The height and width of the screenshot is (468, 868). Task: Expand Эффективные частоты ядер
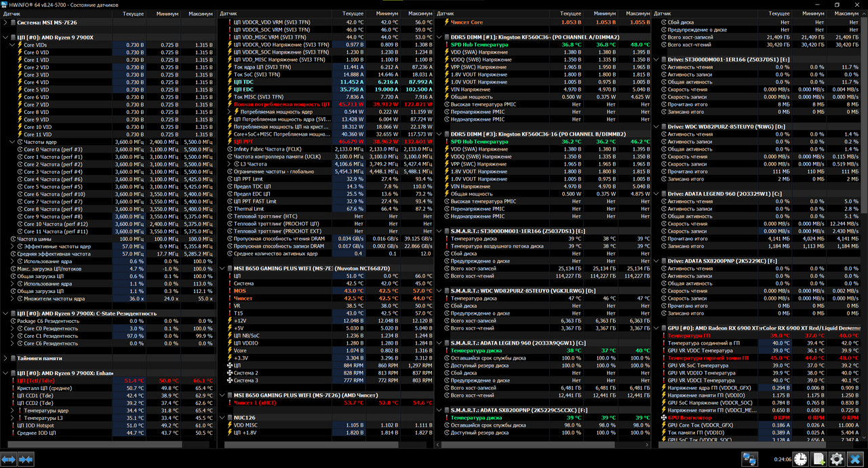tap(12, 246)
